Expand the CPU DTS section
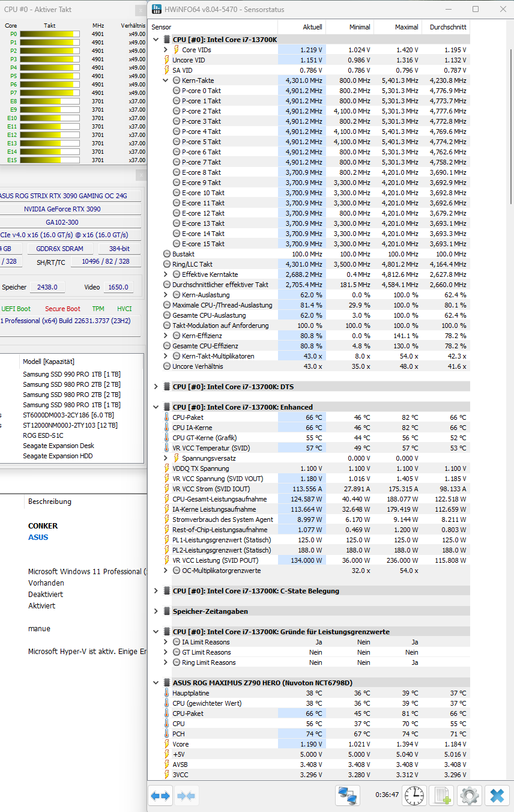Image resolution: width=514 pixels, height=812 pixels. pyautogui.click(x=156, y=387)
